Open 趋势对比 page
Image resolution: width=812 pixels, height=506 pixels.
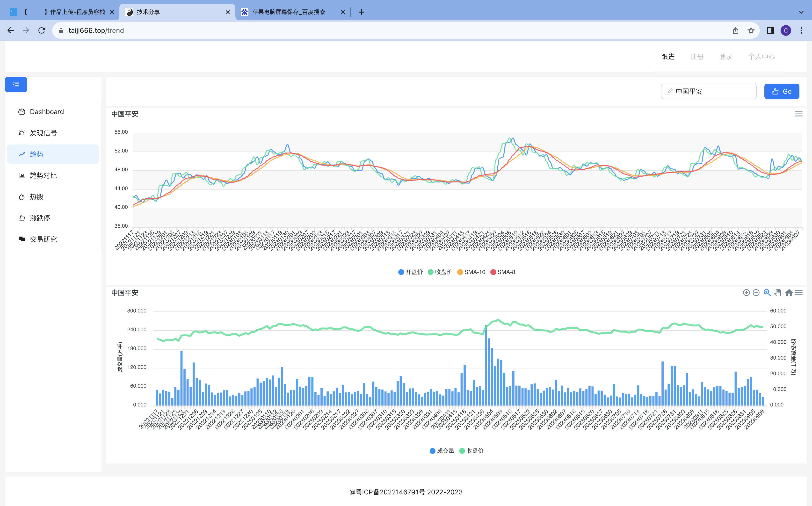[53, 175]
